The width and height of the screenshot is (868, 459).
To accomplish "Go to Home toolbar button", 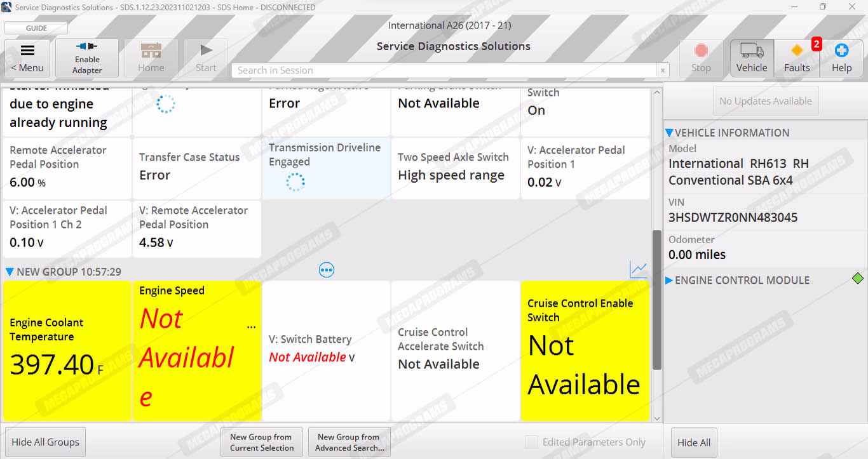I will pos(151,58).
